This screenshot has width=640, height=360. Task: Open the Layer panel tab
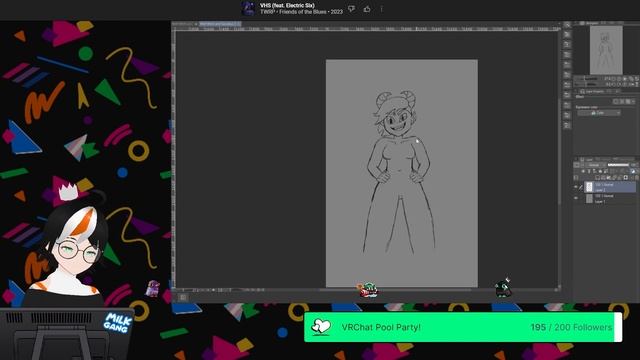(x=588, y=160)
